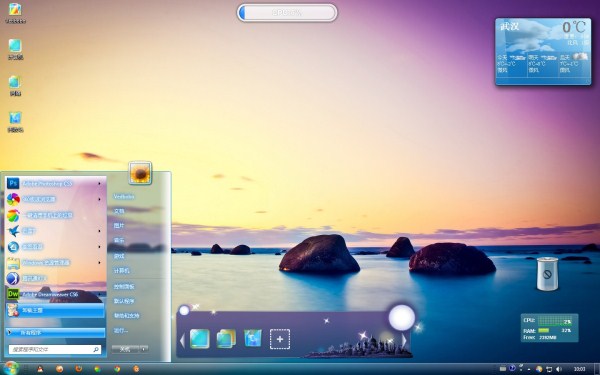Click Run (运行...) in the Start menu
Screen dimensions: 600x375
121,330
